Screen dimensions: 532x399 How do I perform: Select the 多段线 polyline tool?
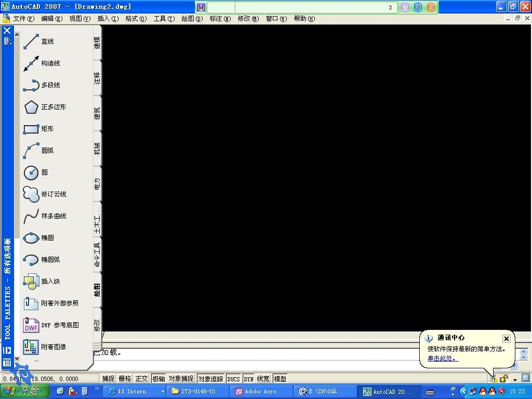pyautogui.click(x=42, y=85)
